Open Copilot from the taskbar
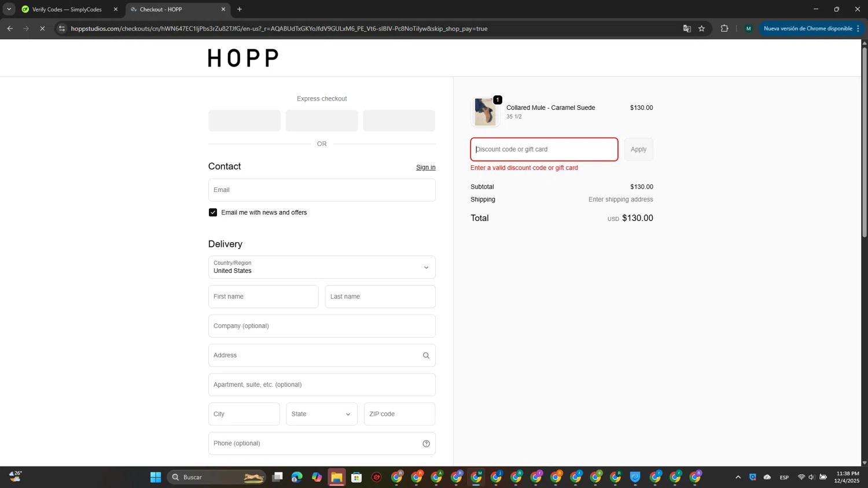 317,477
